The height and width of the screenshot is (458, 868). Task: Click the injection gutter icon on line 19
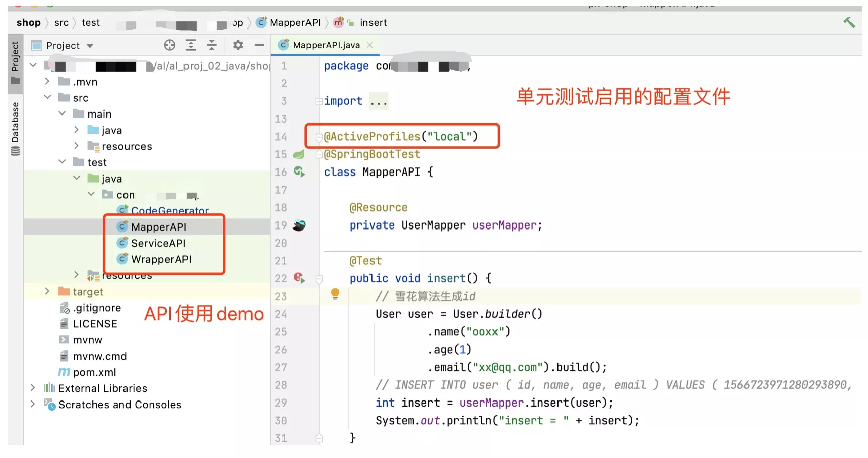tap(299, 225)
